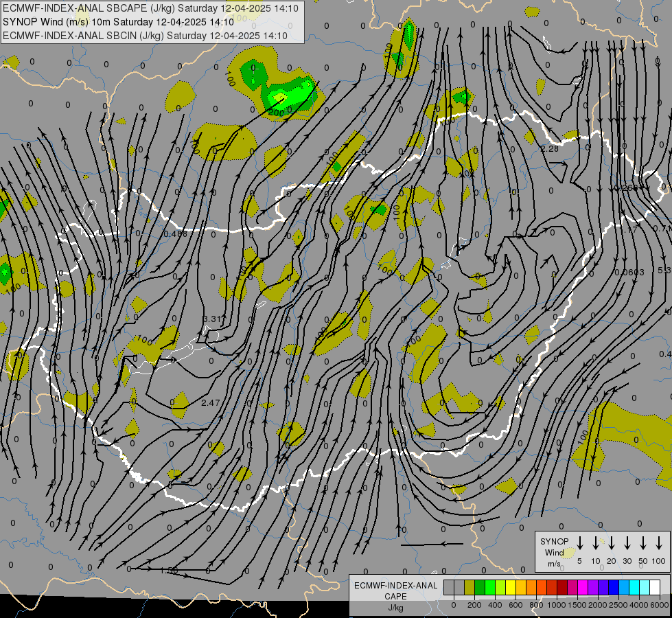The height and width of the screenshot is (618, 672).
Task: Click the SYNOP wind arrow for 100 m/s
Action: point(659,543)
